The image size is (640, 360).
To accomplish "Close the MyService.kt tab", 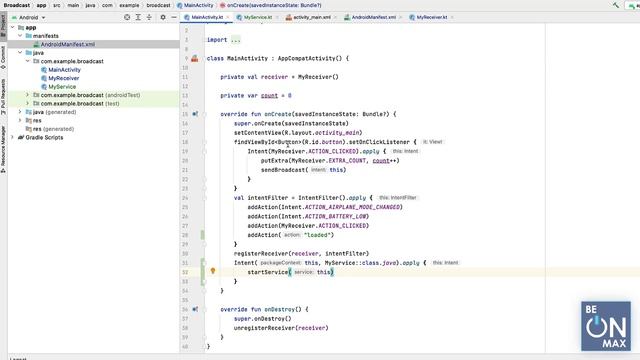I will (277, 18).
